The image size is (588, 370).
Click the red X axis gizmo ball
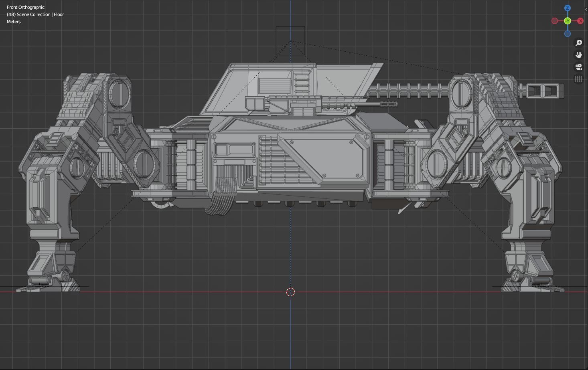(x=580, y=21)
